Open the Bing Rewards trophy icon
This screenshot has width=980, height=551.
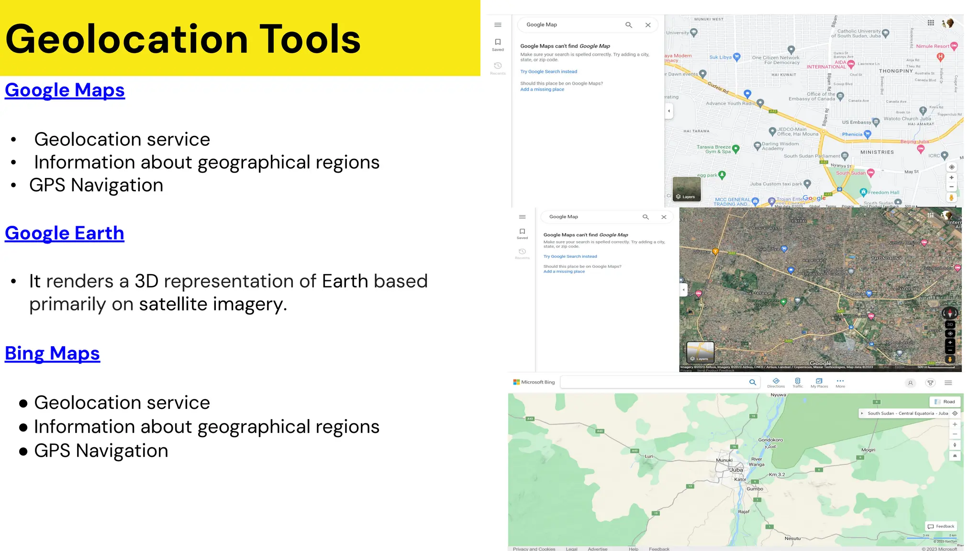[x=930, y=383]
